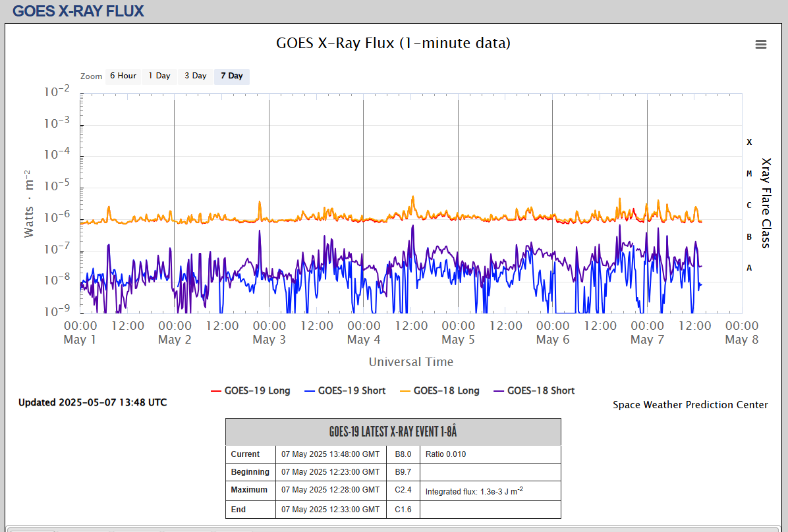788x532 pixels.
Task: Set zoom range to 1 Day
Action: 159,76
